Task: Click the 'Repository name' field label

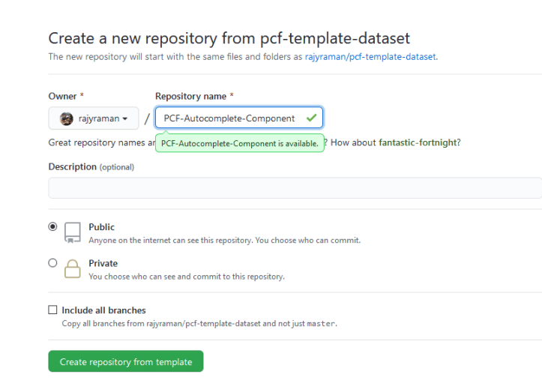Action: pyautogui.click(x=191, y=96)
